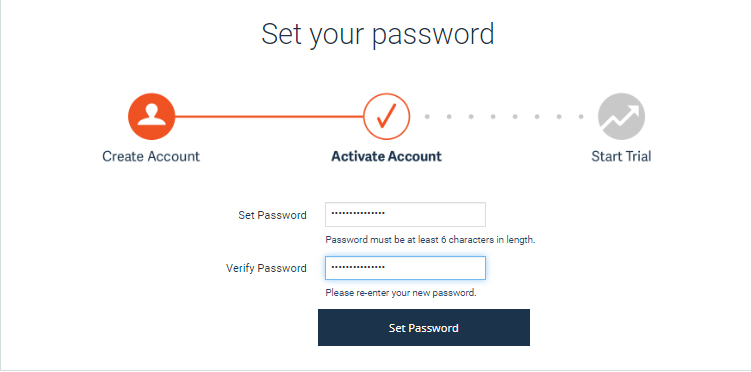Click the white person silhouette in orange circle
This screenshot has width=751, height=372.
pos(151,115)
